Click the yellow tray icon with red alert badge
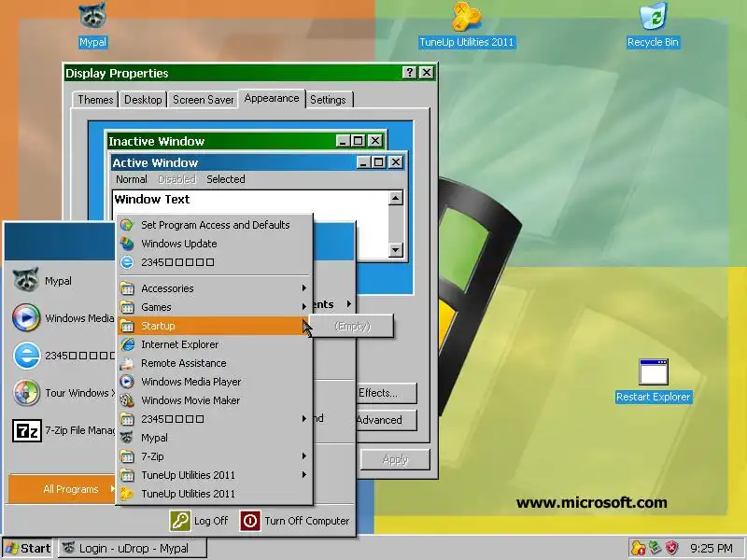Viewport: 747px width, 560px height. (639, 548)
